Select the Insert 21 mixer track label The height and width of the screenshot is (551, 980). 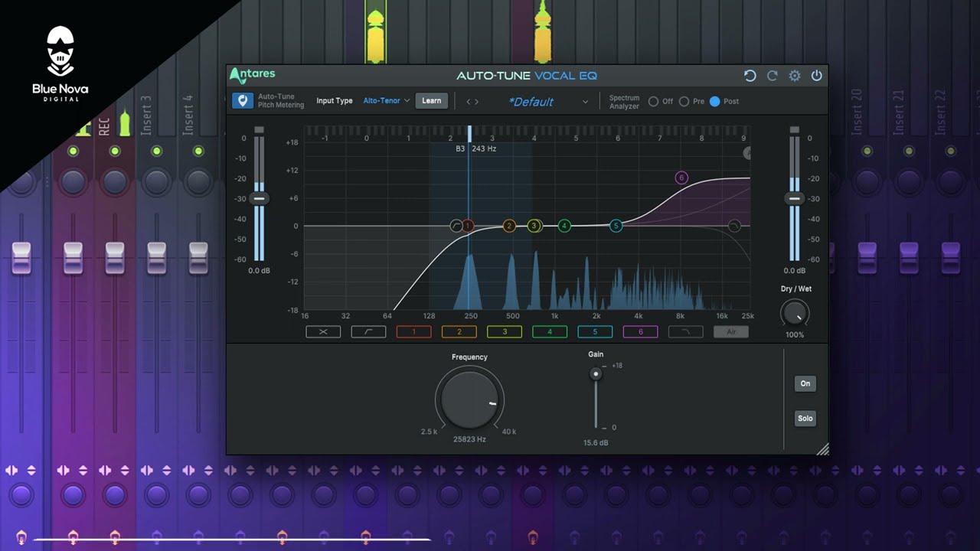click(899, 112)
